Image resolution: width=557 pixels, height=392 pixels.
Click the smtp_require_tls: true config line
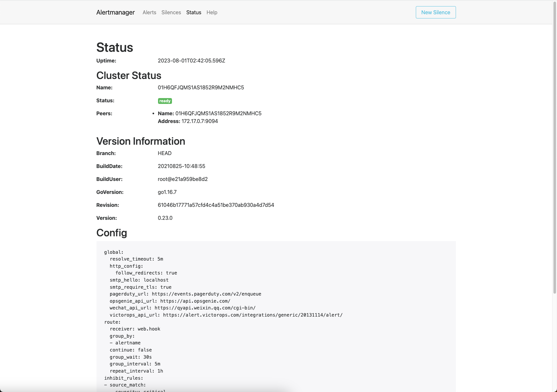click(x=141, y=287)
